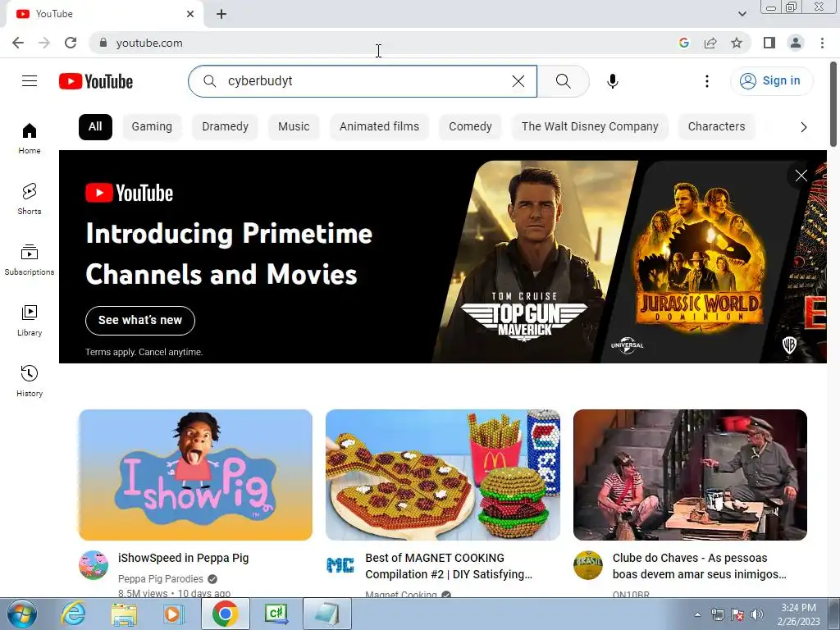Click the search magnifier button
This screenshot has height=630, width=840.
coord(563,81)
